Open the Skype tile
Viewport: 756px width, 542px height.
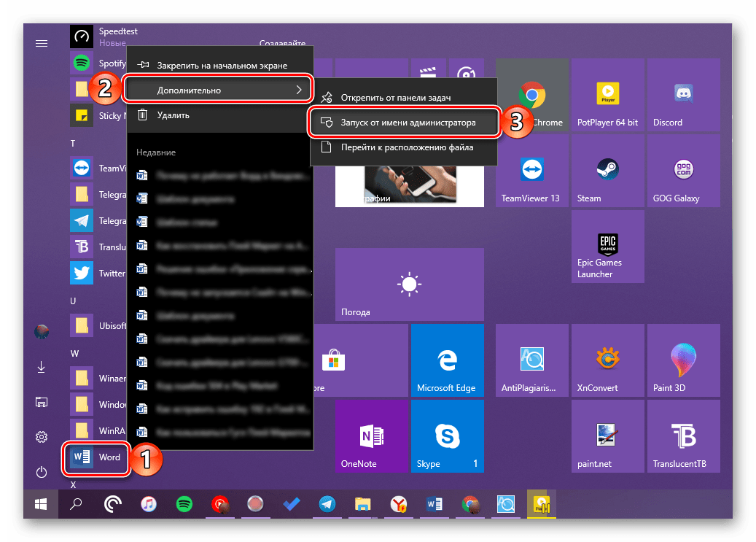click(447, 435)
